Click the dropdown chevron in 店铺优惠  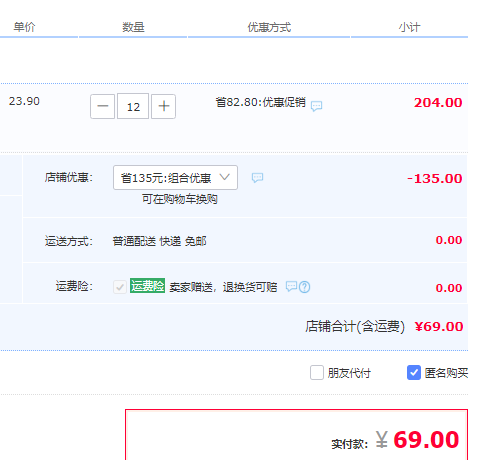(225, 177)
